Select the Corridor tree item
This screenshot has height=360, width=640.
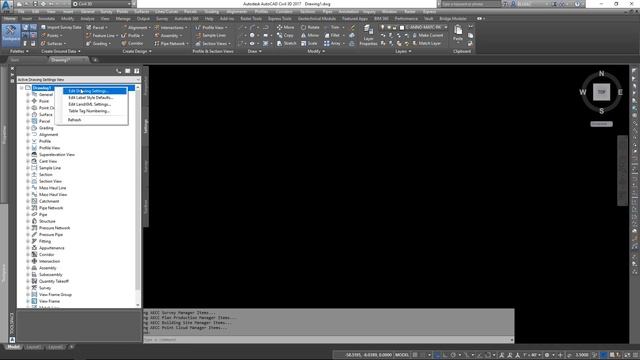click(47, 255)
